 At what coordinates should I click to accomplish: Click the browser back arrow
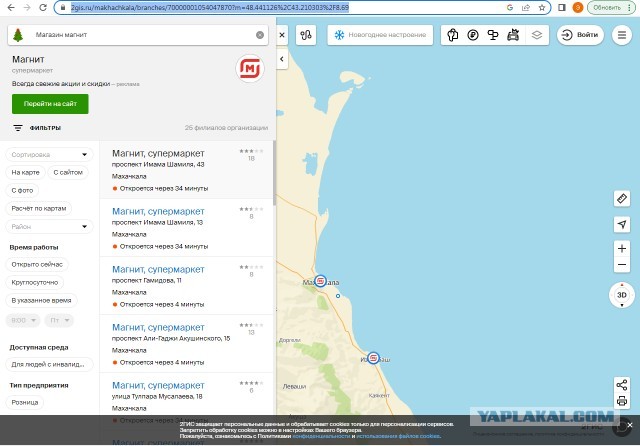(x=11, y=7)
